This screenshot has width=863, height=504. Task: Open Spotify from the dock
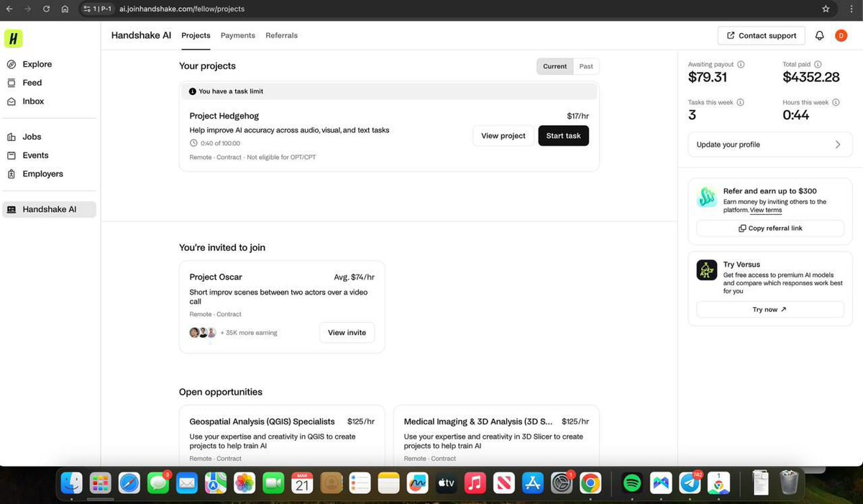pyautogui.click(x=631, y=482)
